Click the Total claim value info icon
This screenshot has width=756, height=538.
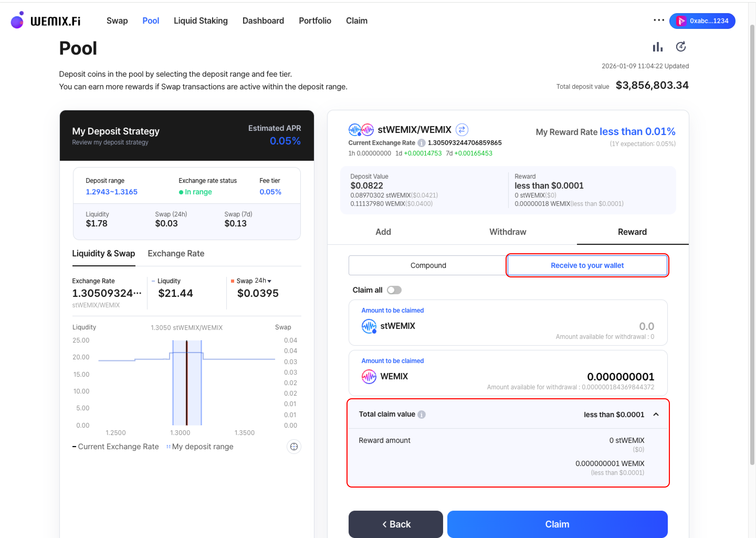(x=421, y=415)
